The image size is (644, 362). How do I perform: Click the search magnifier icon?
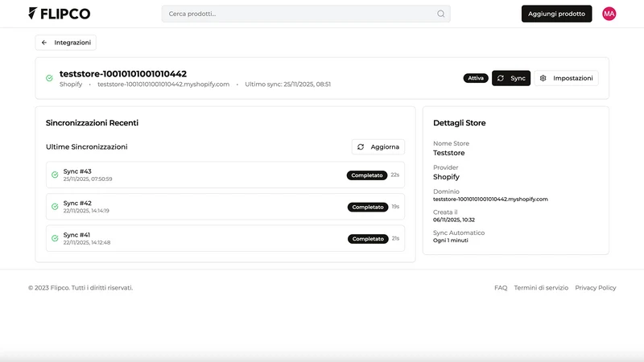[x=440, y=14]
